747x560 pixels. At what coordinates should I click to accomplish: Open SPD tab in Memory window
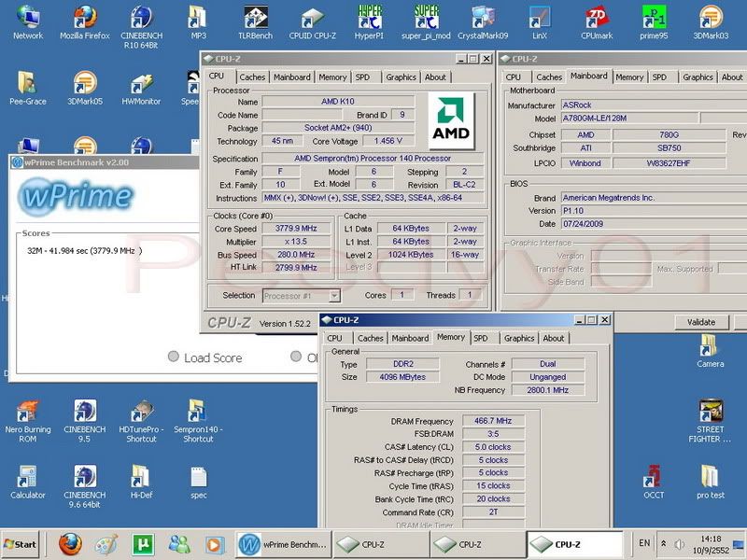coord(481,338)
